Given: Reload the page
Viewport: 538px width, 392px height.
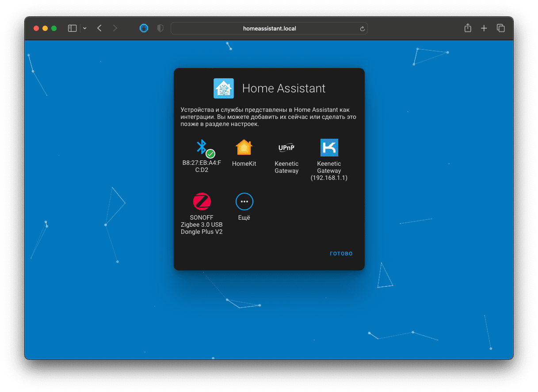Looking at the screenshot, I should (x=362, y=29).
